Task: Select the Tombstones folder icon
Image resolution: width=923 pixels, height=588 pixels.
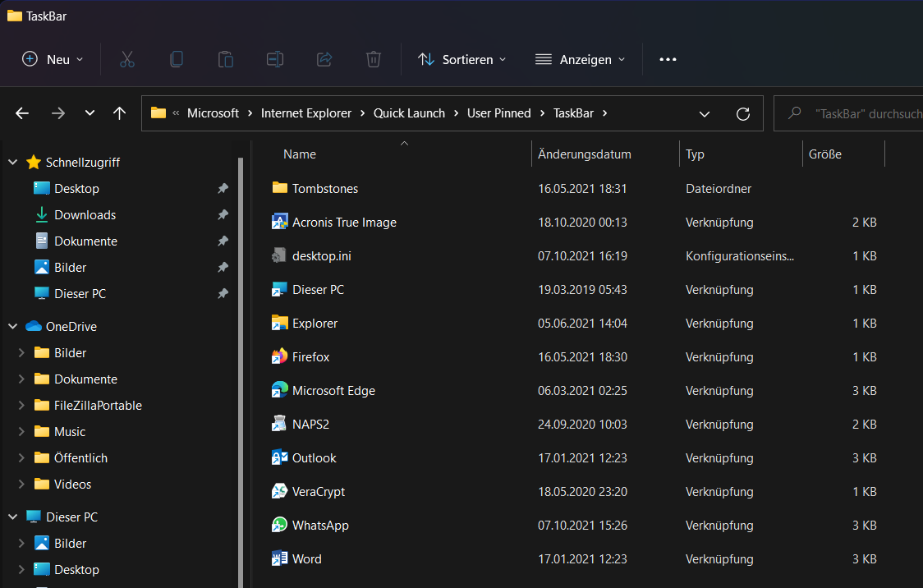Action: point(279,188)
